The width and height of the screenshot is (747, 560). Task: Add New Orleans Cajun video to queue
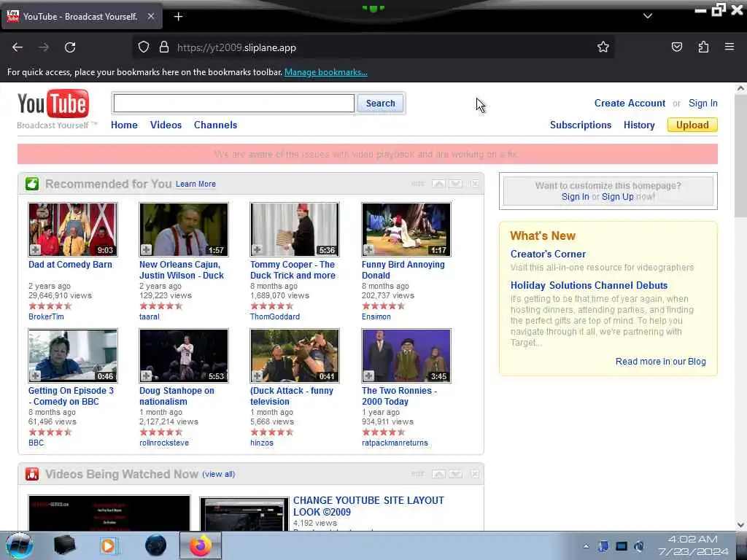pyautogui.click(x=146, y=249)
